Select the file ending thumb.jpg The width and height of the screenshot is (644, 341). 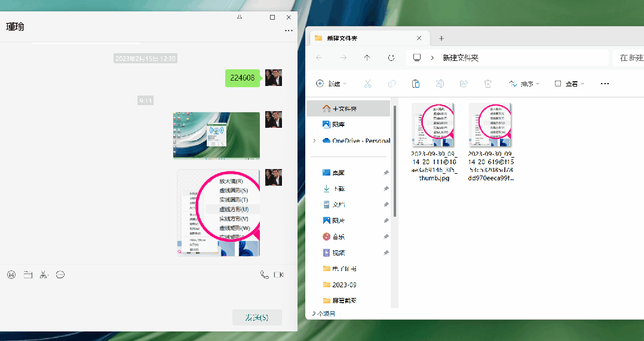coord(434,142)
